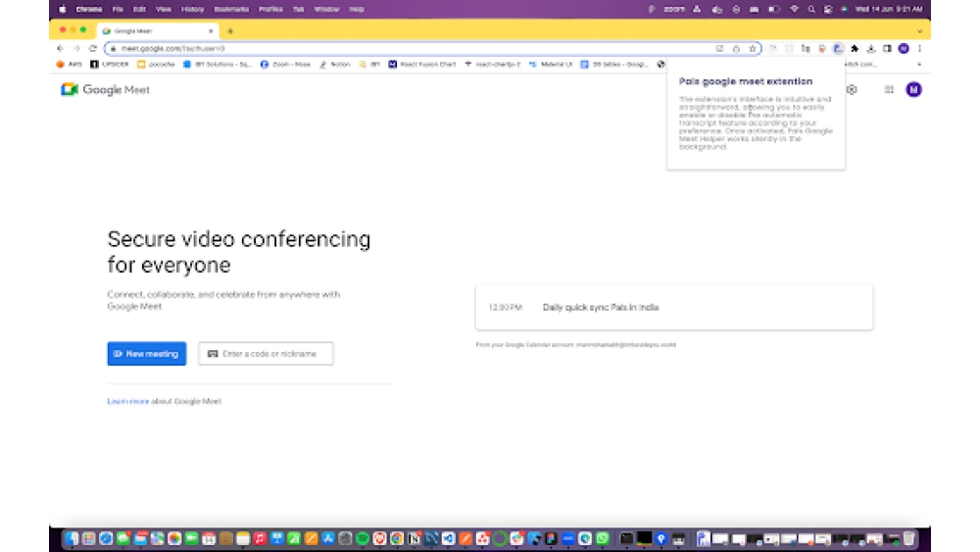Screen dimensions: 980x552
Task: Open the Window menu
Action: [x=327, y=10]
